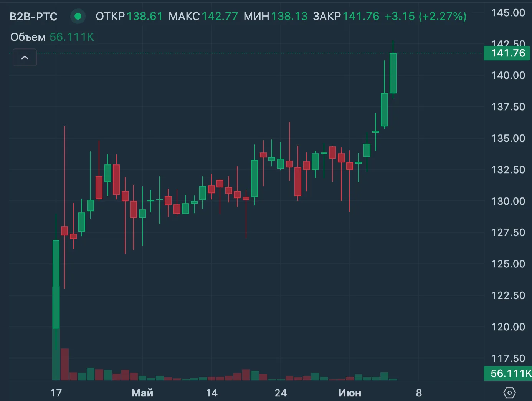Click the 122.50 price axis label
This screenshot has width=532, height=401.
click(x=508, y=295)
